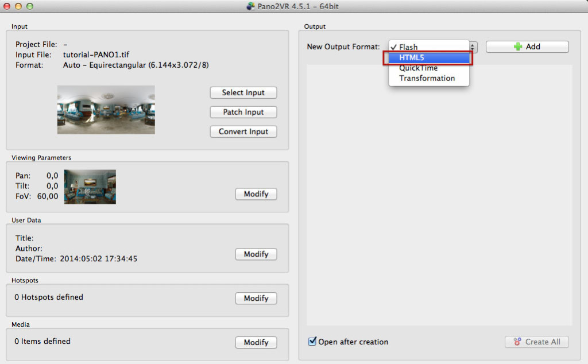Click the 0 Items defined text
The height and width of the screenshot is (364, 588).
pyautogui.click(x=42, y=341)
